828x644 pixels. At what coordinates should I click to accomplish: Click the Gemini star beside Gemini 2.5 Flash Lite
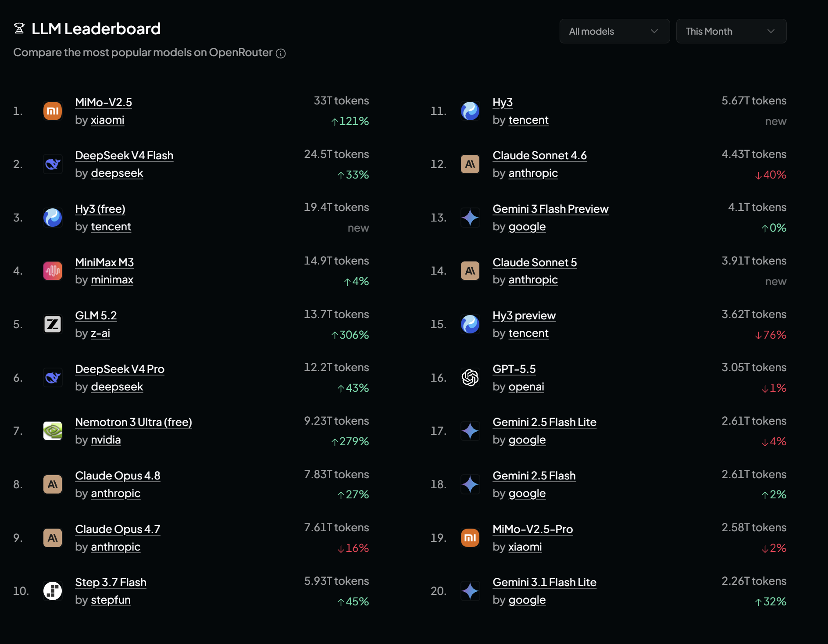(x=470, y=431)
